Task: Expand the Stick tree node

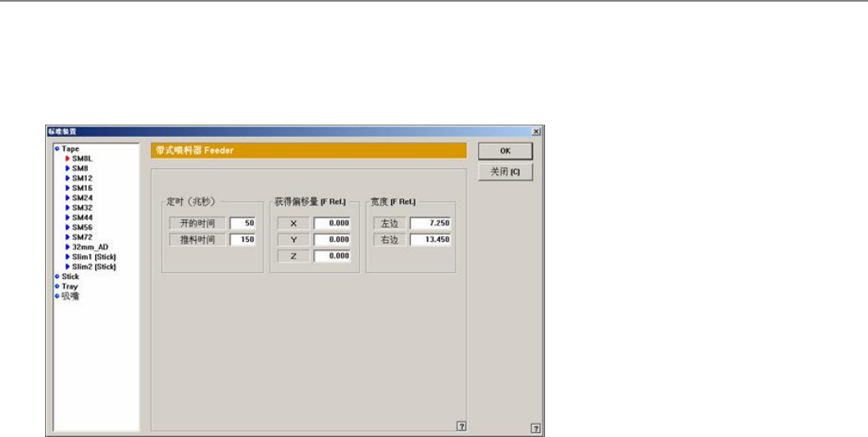Action: (57, 276)
